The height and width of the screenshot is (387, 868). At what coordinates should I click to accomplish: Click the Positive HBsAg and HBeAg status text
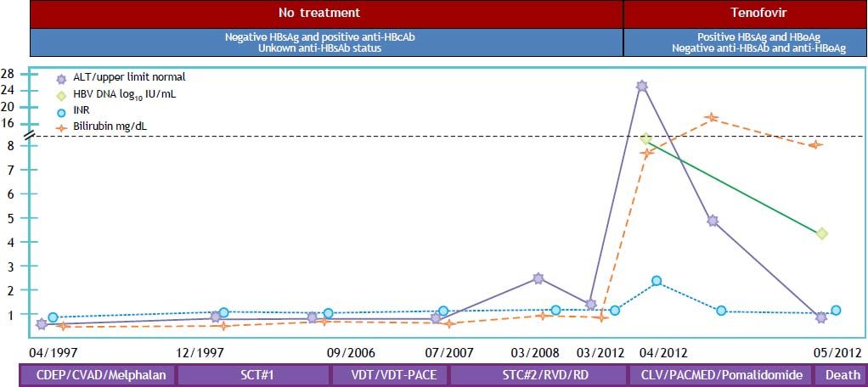745,38
